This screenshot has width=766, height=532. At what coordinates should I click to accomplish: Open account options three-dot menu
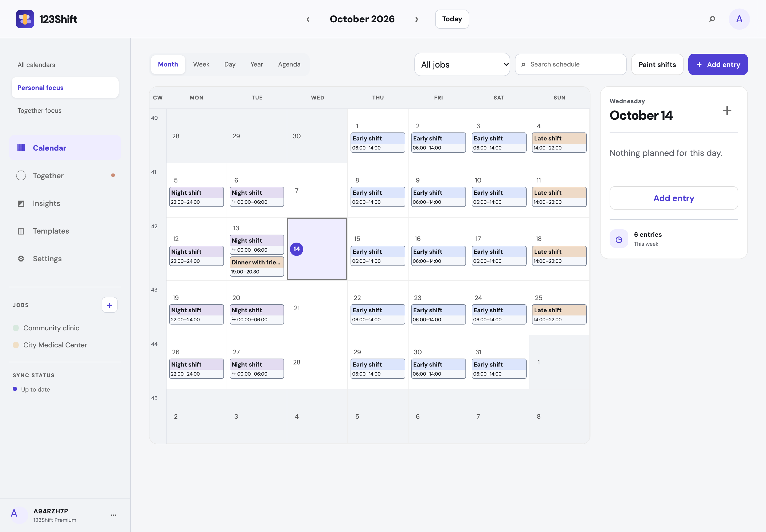pos(113,515)
